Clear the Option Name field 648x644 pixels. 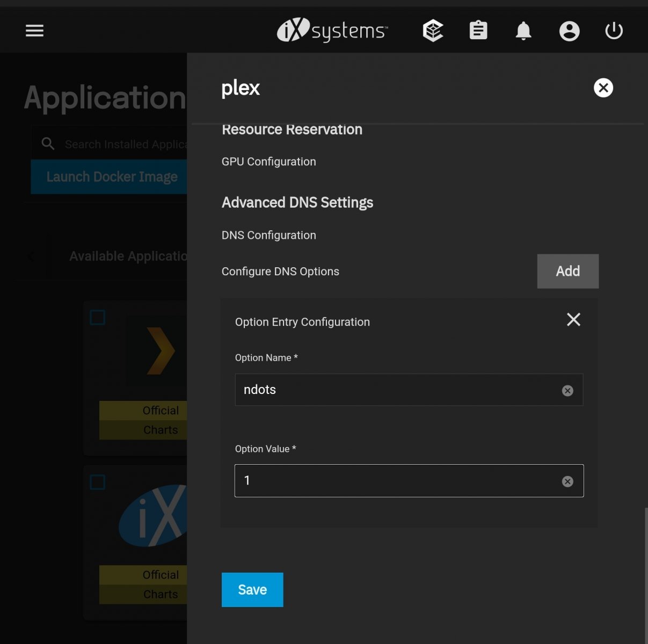tap(567, 391)
